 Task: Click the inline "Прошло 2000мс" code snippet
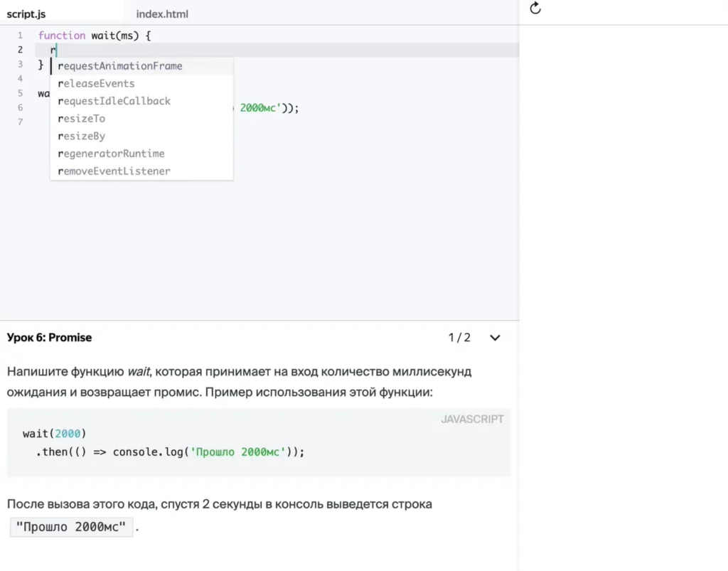(x=70, y=528)
